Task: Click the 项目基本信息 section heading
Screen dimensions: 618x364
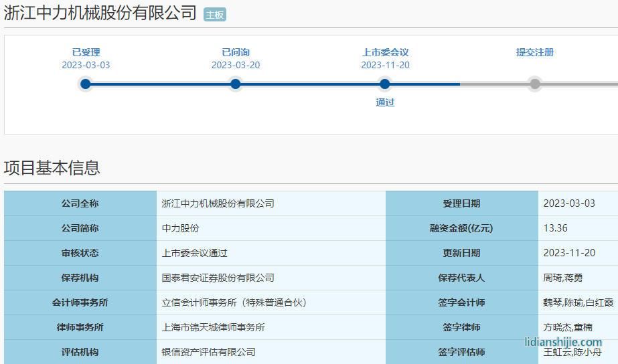Action: (x=52, y=167)
